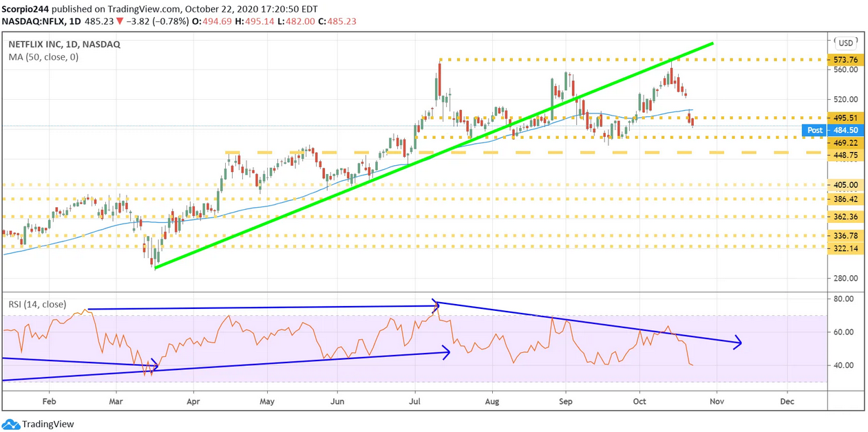Click the H:495.14 high price value
Screen dimensions: 868x432
click(256, 21)
